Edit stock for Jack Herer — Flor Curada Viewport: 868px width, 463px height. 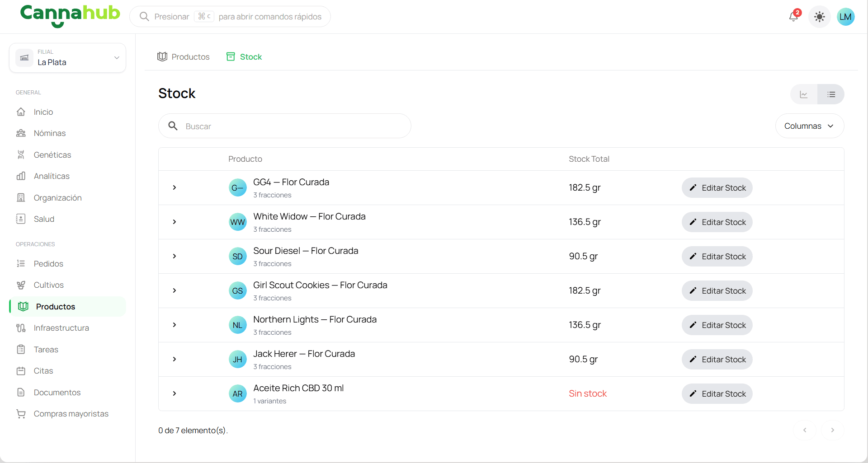tap(717, 360)
